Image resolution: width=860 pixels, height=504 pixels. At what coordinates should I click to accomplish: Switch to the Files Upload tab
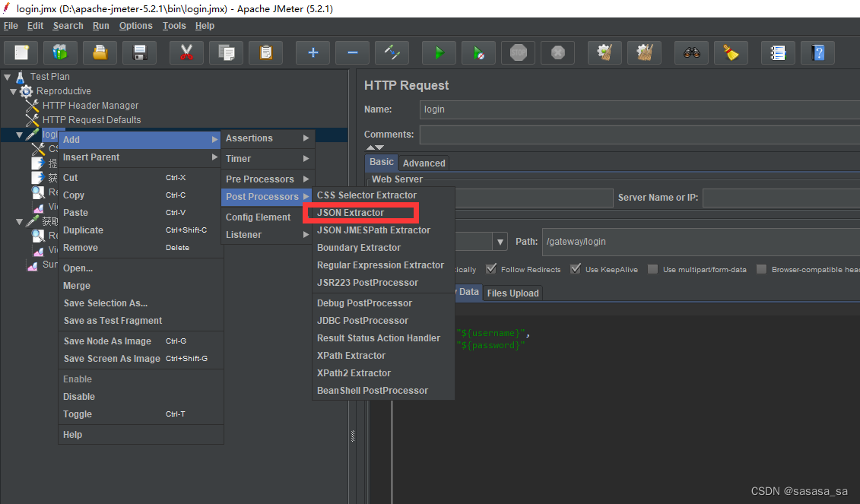click(x=513, y=293)
